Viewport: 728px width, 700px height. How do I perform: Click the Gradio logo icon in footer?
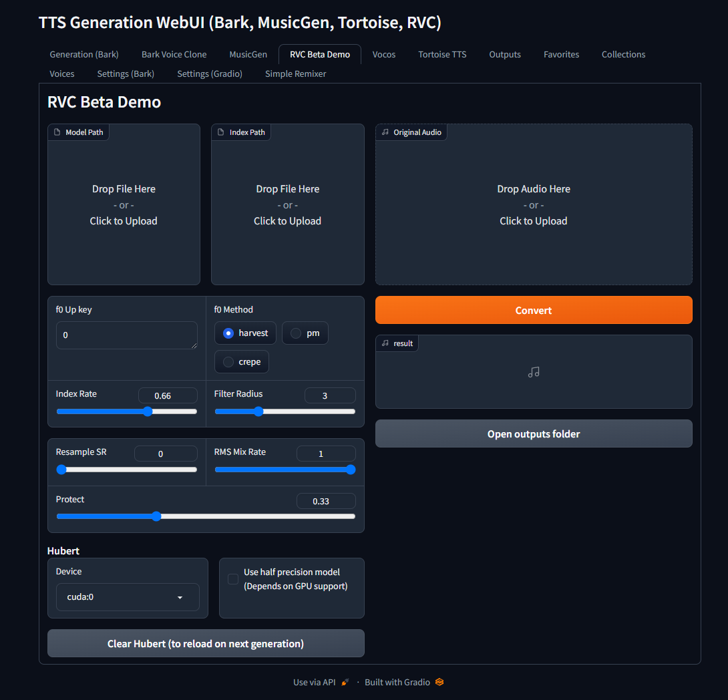(439, 683)
